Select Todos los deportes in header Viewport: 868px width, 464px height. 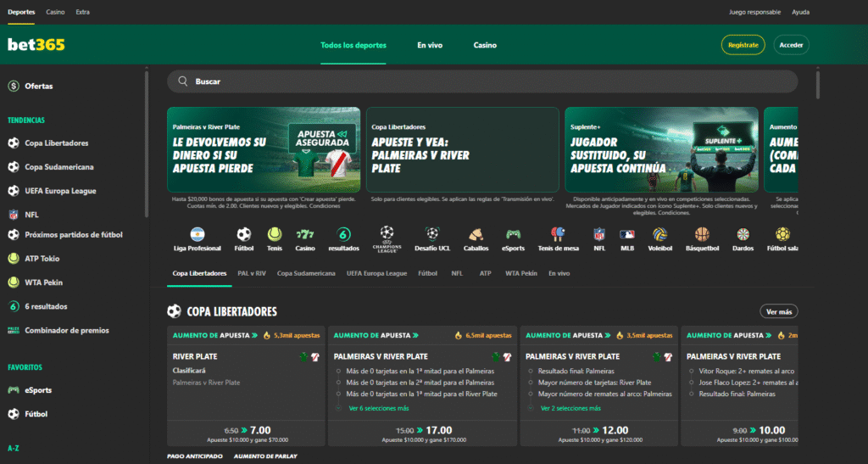point(353,45)
